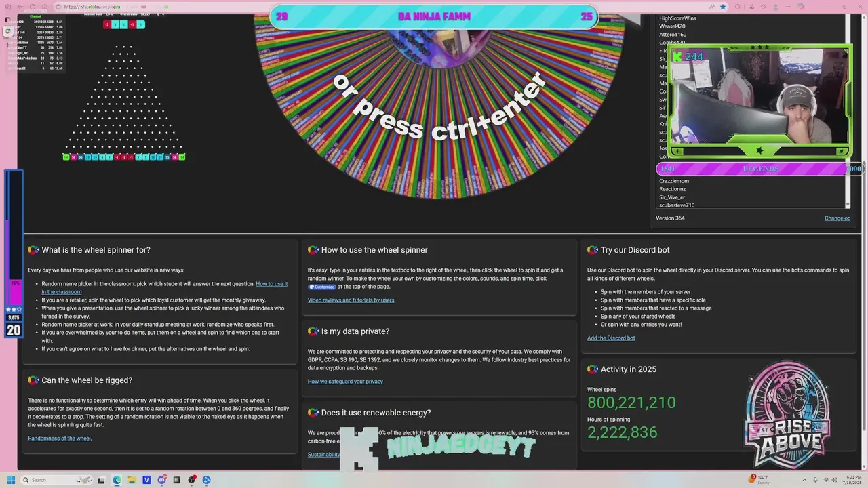This screenshot has height=488, width=868.
Task: Open Discord from the taskbar
Action: click(x=162, y=480)
